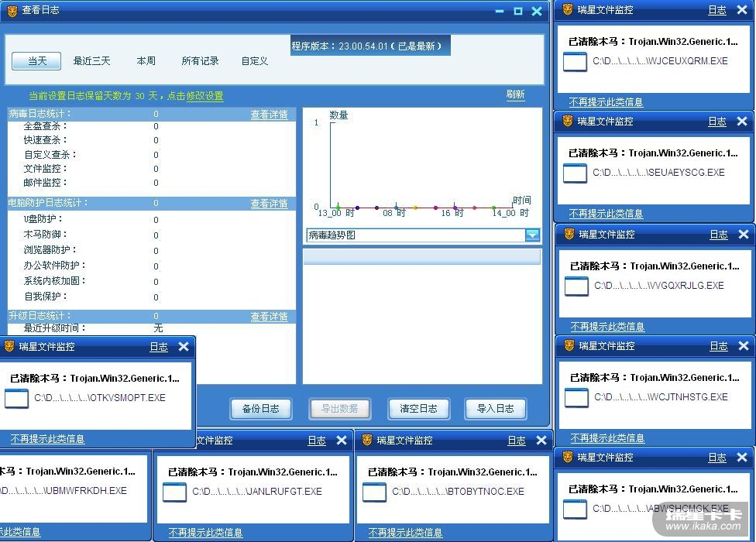This screenshot has width=756, height=542.
Task: Open 日志 link in VVGQXRJLG.EXE popup
Action: (x=718, y=235)
